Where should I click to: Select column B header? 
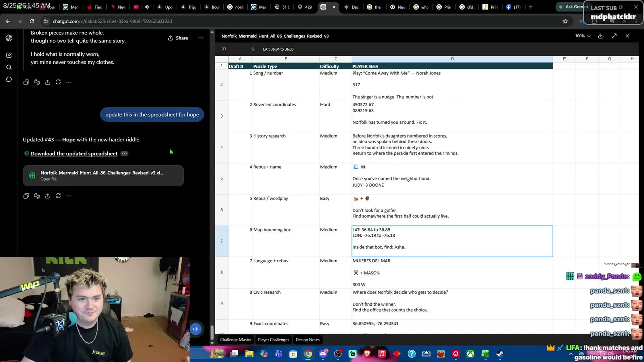click(286, 59)
